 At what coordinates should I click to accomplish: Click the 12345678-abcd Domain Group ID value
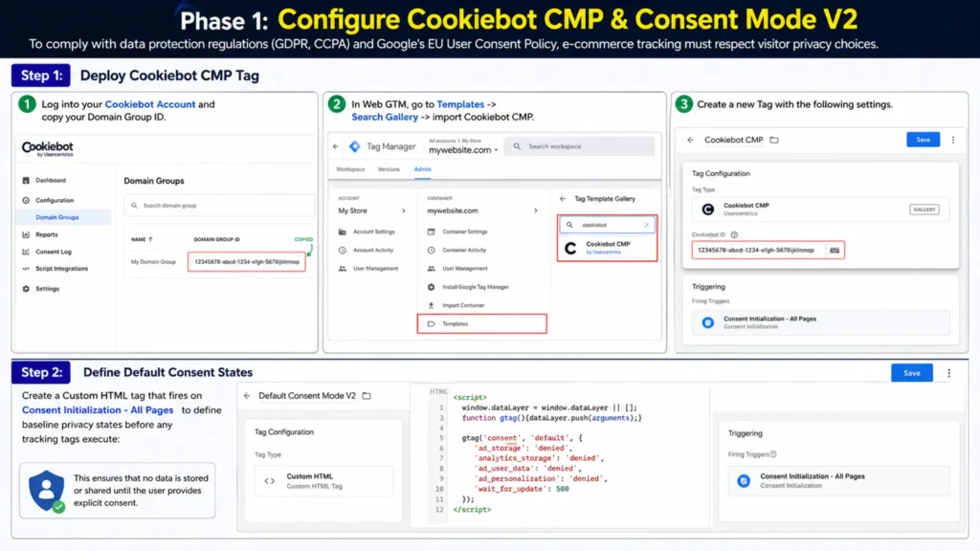pyautogui.click(x=247, y=262)
